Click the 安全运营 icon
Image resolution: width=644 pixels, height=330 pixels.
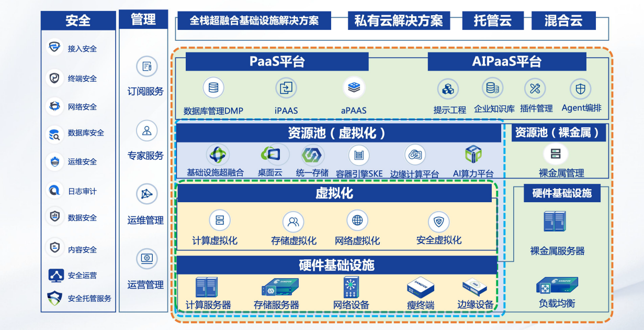point(55,275)
